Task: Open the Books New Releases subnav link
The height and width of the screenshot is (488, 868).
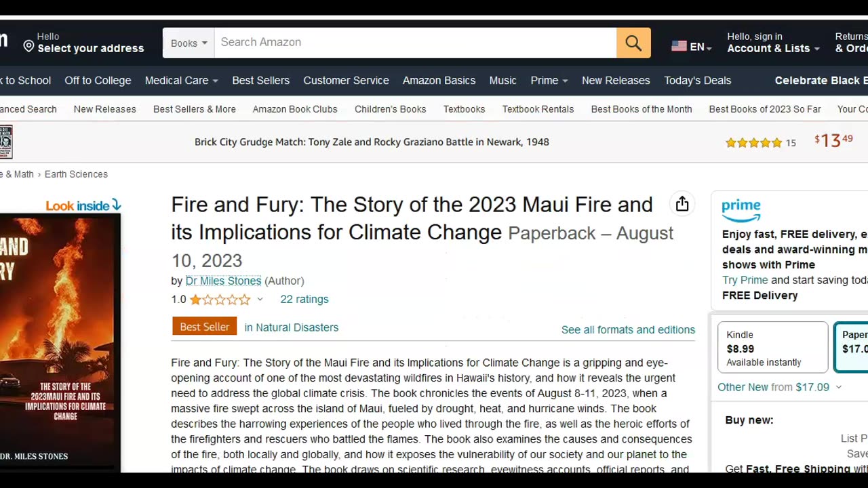Action: (x=104, y=109)
